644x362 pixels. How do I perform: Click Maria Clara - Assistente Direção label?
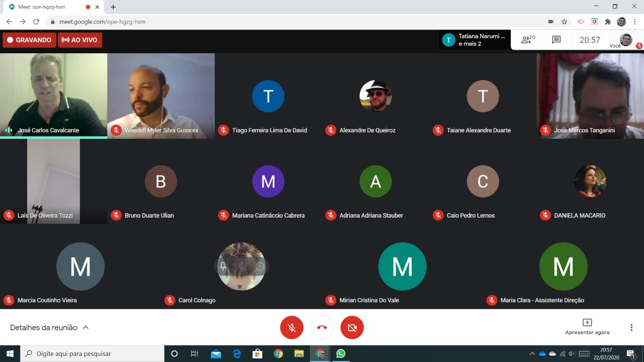[542, 300]
